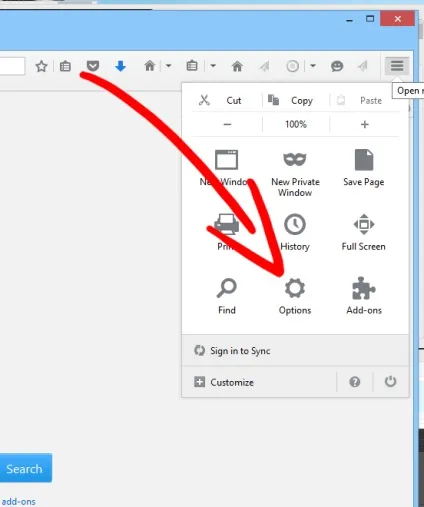Open the History clock icon
424x507 pixels.
(x=295, y=224)
